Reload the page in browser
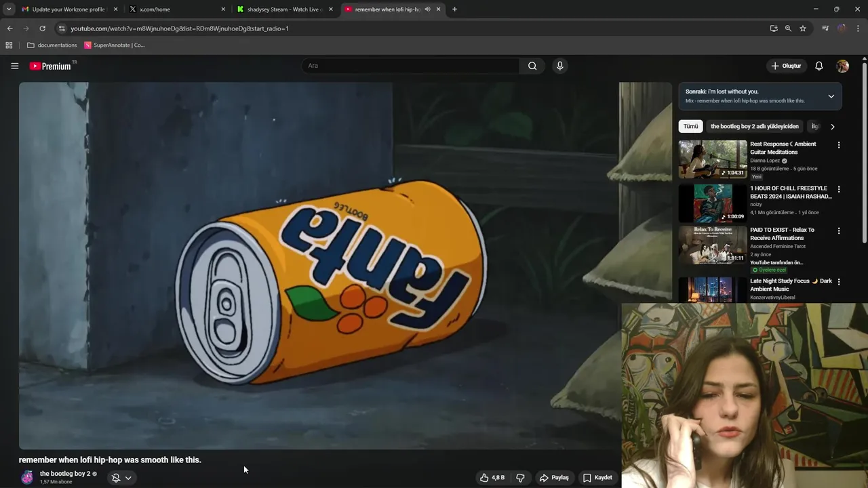This screenshot has height=488, width=868. (x=42, y=28)
